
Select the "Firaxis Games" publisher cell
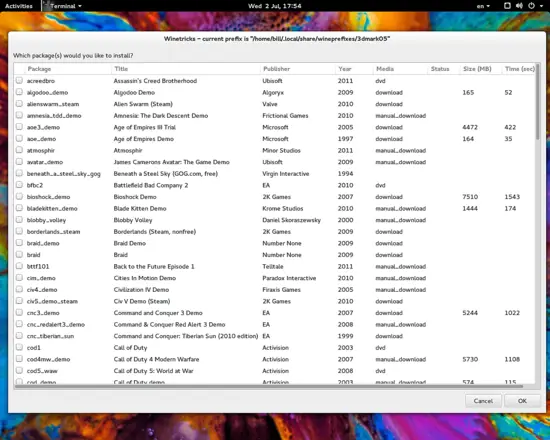tap(281, 289)
